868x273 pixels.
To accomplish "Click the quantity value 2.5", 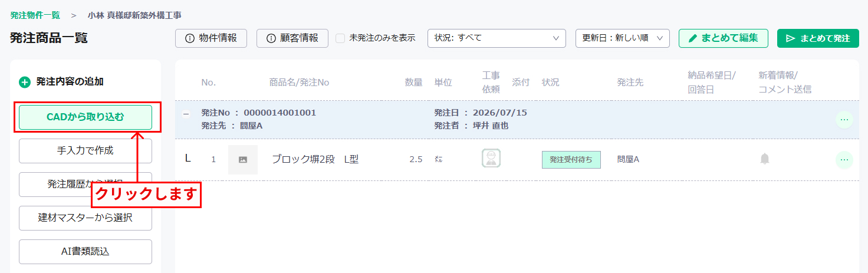I will 416,159.
